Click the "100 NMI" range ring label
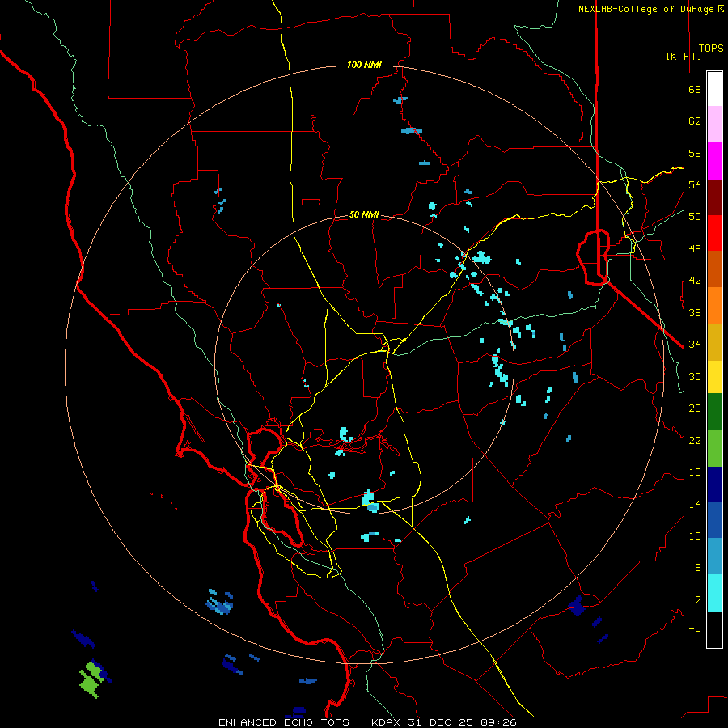Image resolution: width=728 pixels, height=728 pixels. [x=364, y=65]
